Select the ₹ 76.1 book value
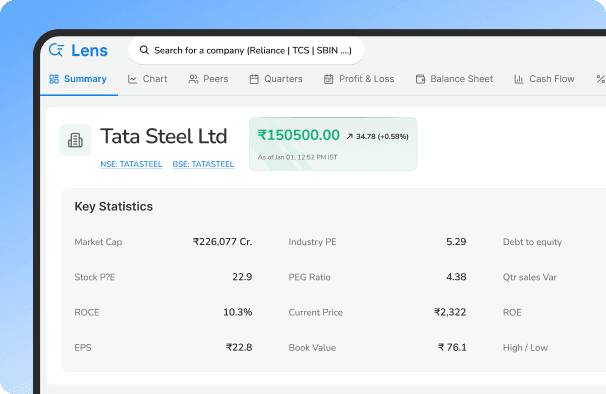Image resolution: width=606 pixels, height=394 pixels. point(452,347)
